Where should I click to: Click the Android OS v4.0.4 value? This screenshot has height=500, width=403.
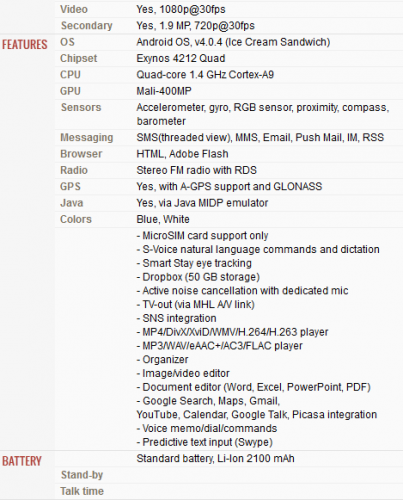point(233,42)
